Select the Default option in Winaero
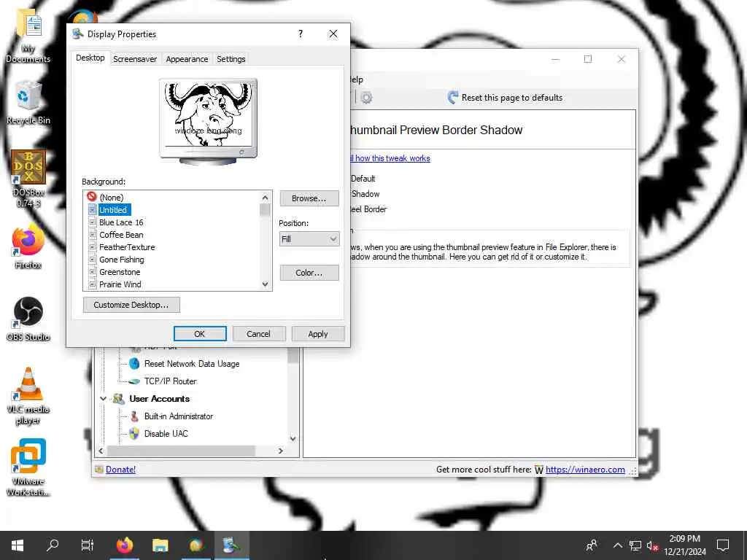Viewport: 747px width, 560px height. click(x=363, y=179)
